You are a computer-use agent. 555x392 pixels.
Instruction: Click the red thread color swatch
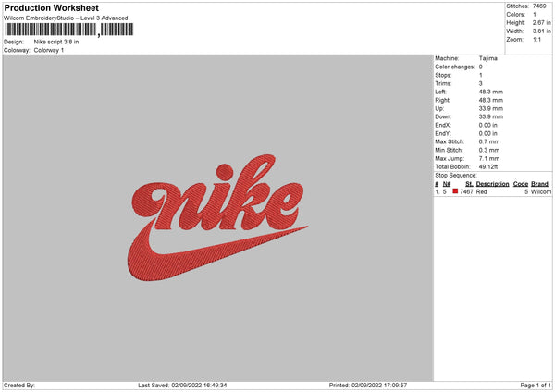(x=455, y=191)
